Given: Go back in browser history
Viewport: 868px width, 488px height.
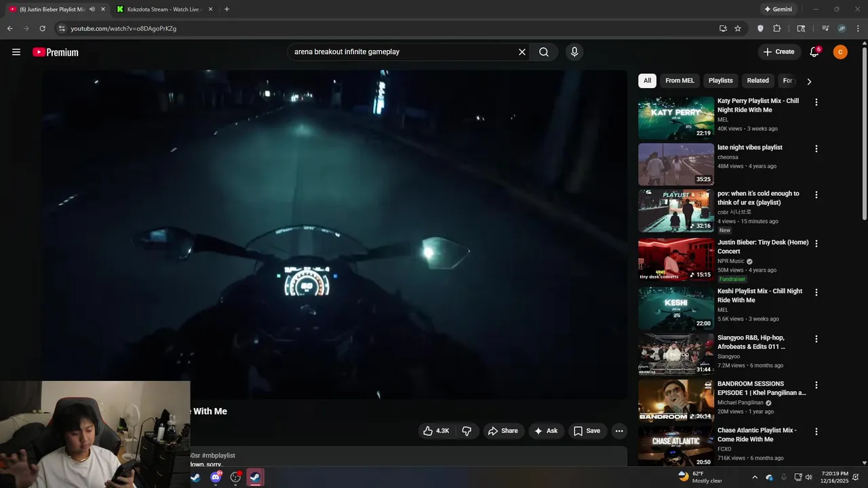Looking at the screenshot, I should coord(9,28).
